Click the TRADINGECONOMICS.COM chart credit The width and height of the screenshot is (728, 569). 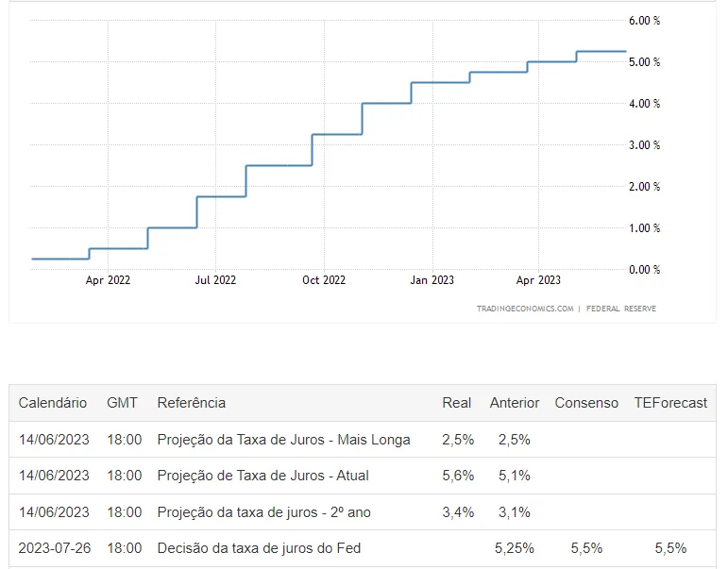[x=525, y=309]
